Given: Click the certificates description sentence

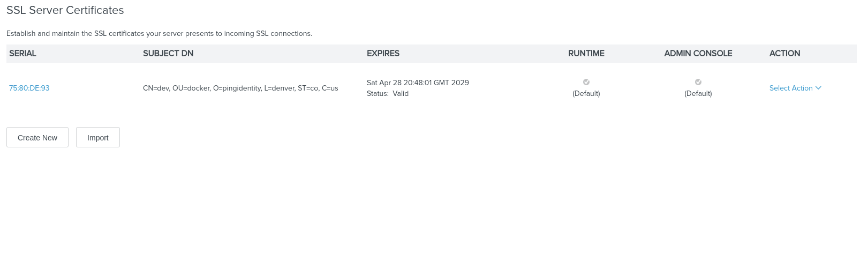Looking at the screenshot, I should [x=159, y=33].
